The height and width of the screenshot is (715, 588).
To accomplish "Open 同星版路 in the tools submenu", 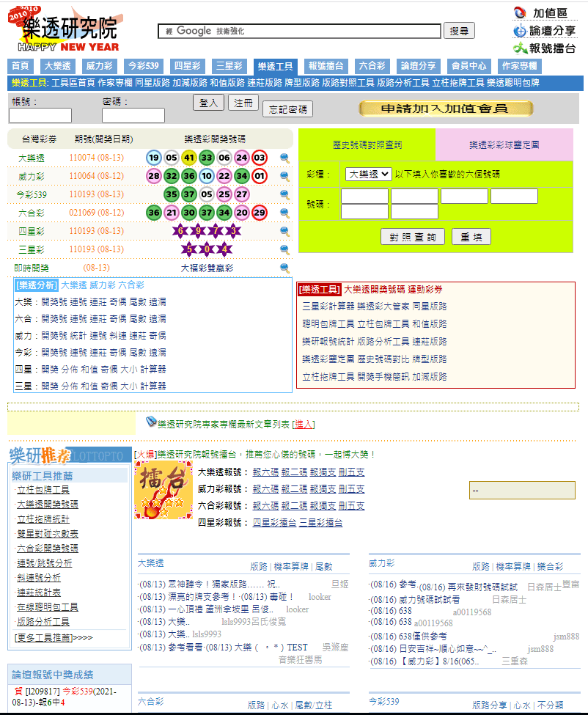I will [x=152, y=83].
